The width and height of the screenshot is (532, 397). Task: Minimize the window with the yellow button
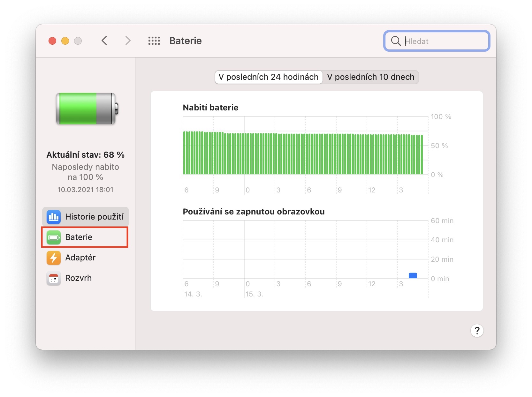click(x=65, y=41)
